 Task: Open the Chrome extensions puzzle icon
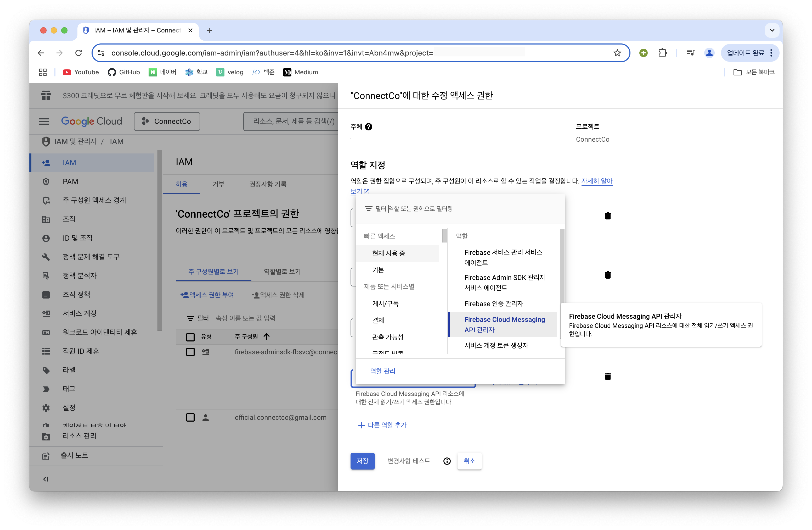click(662, 53)
